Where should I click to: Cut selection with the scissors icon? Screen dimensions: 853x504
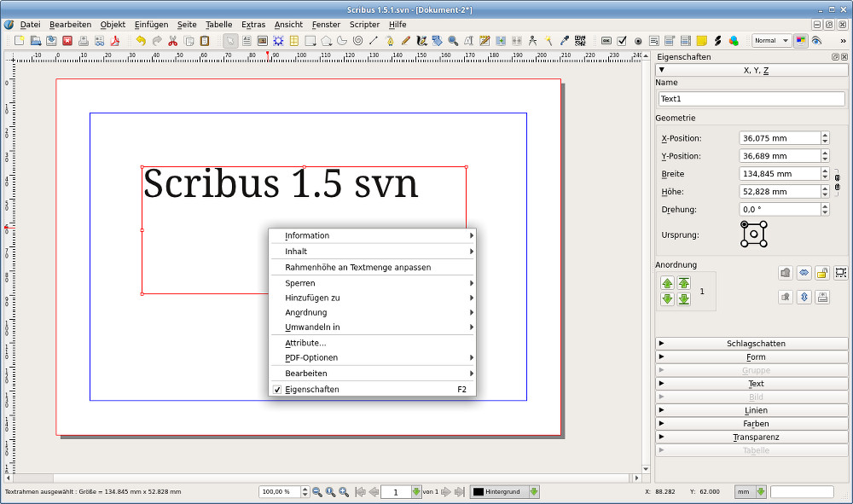pyautogui.click(x=173, y=41)
